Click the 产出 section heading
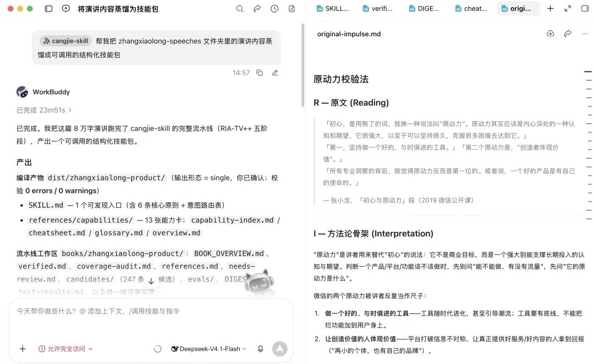Viewport: 594px width, 364px height. coord(24,163)
